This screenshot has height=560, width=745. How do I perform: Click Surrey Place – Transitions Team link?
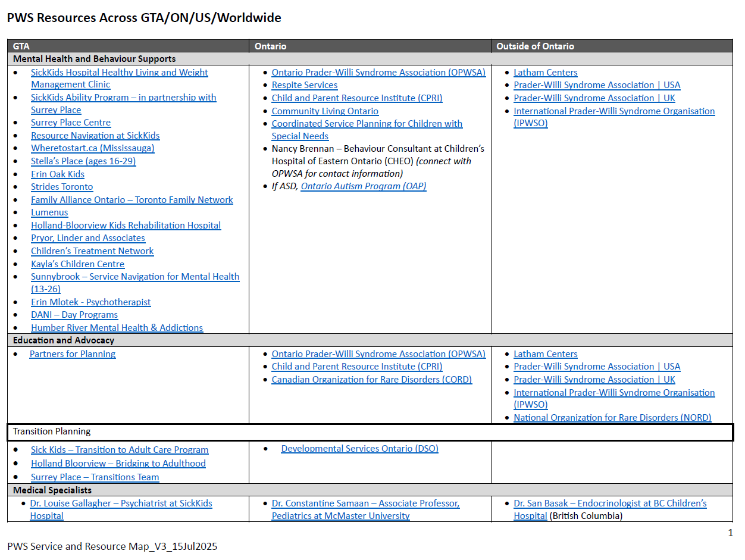95,477
